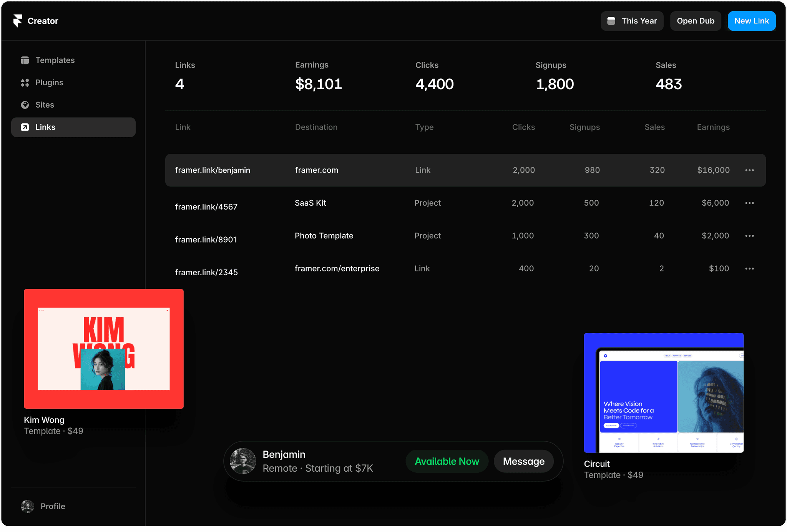787x532 pixels.
Task: Click the Templates sidebar icon
Action: point(25,60)
